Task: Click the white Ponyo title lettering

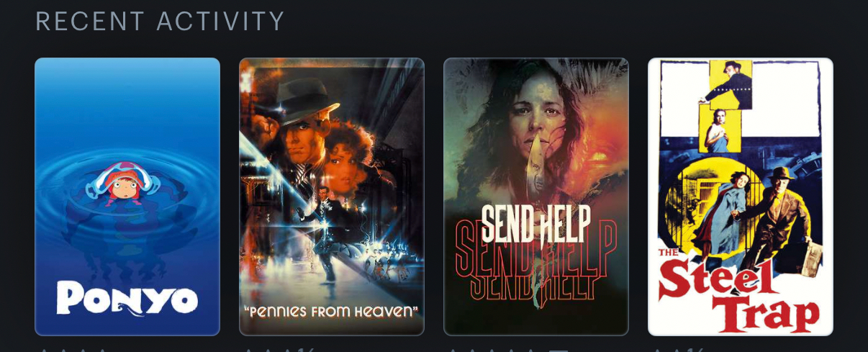Action: 127,299
